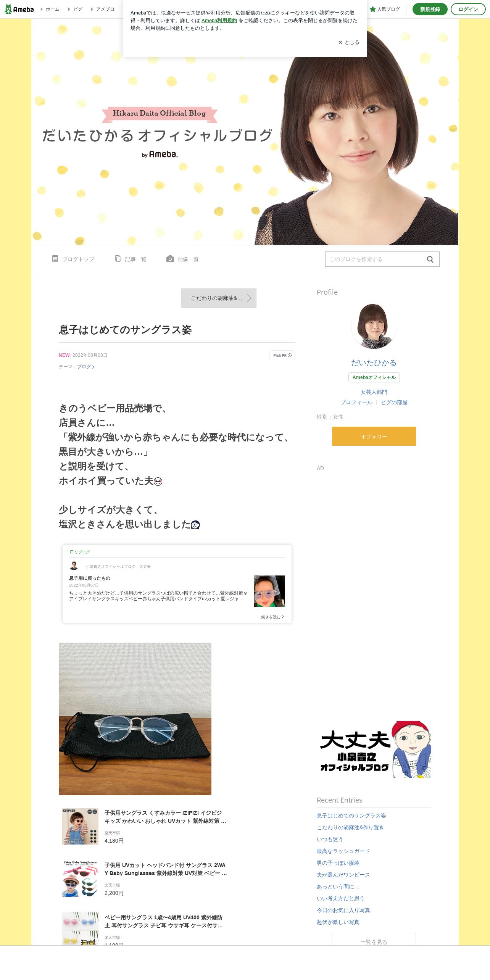This screenshot has height=980, width=490.
Task: Open recent entry 起伏が激しい写真
Action: pos(338,922)
